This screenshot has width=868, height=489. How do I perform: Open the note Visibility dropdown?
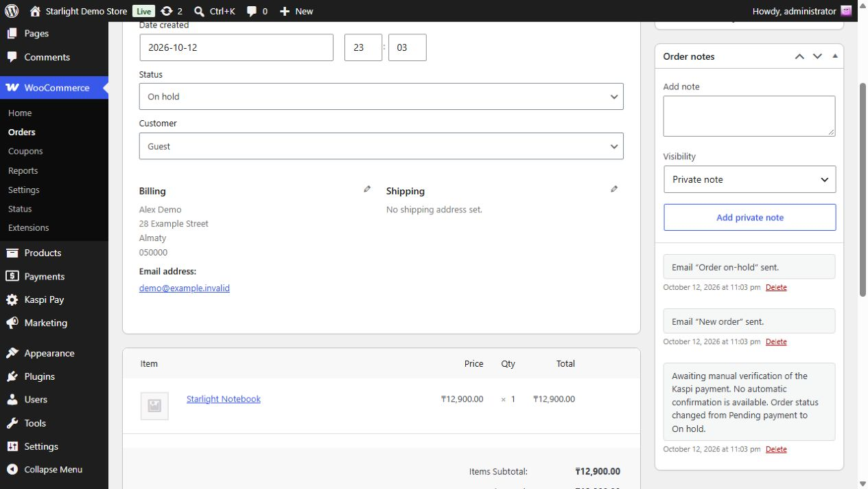point(750,179)
